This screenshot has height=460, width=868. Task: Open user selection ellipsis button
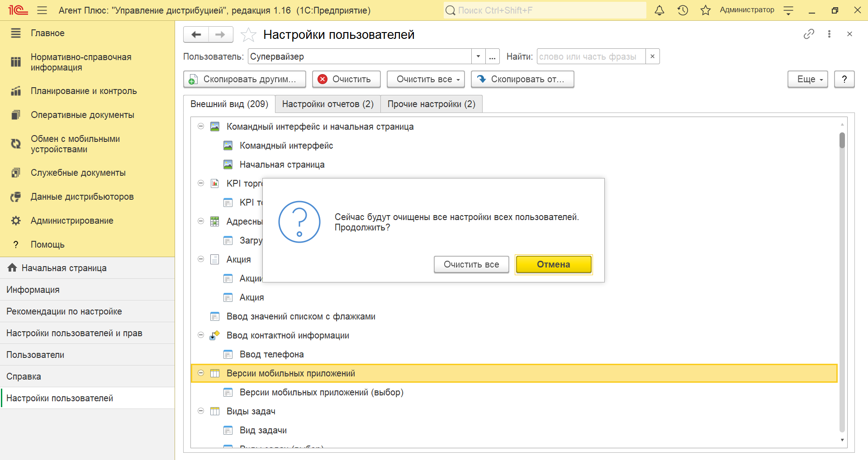click(492, 56)
